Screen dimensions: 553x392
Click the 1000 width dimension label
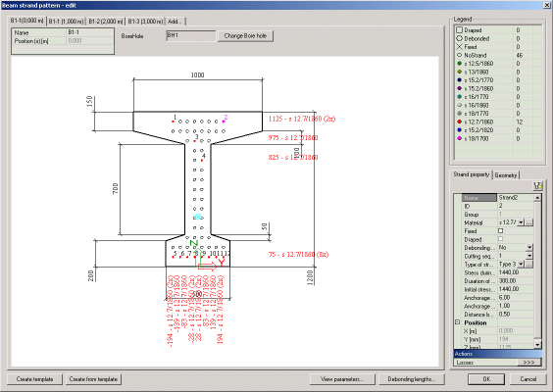pyautogui.click(x=197, y=74)
